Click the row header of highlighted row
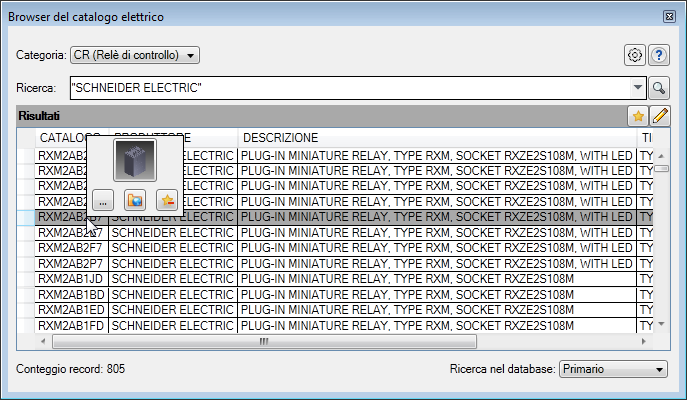 26,217
